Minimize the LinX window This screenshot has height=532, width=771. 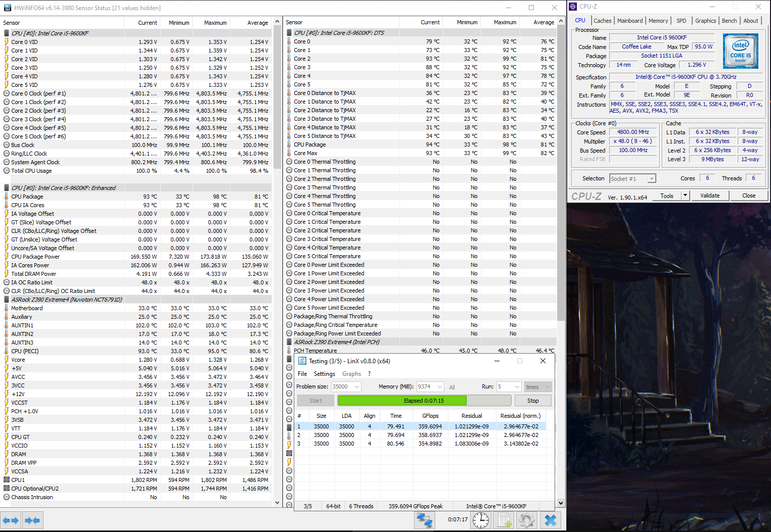[497, 361]
